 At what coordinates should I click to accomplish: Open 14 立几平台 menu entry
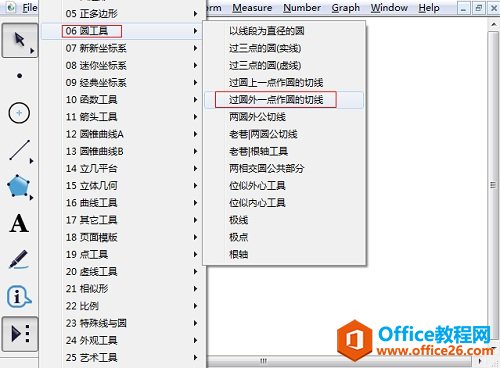point(121,169)
